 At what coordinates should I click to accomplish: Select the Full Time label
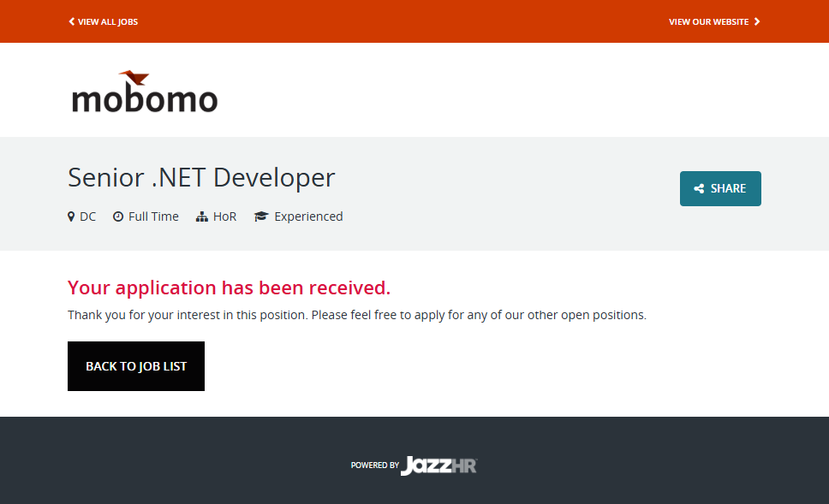[x=153, y=216]
